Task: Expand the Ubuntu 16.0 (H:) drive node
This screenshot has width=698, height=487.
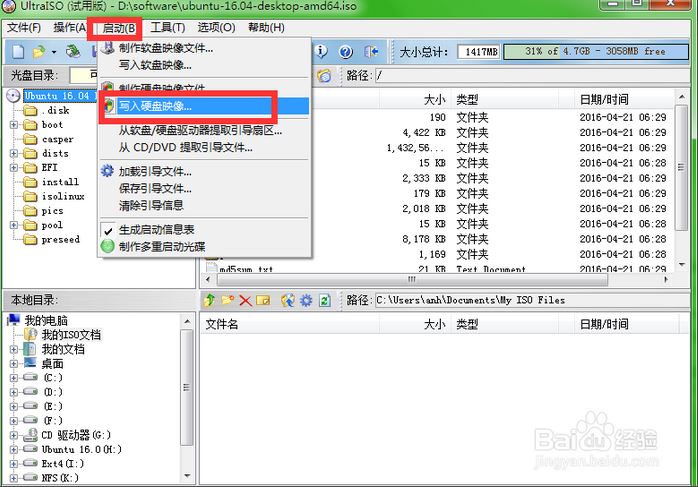Action: [x=14, y=450]
